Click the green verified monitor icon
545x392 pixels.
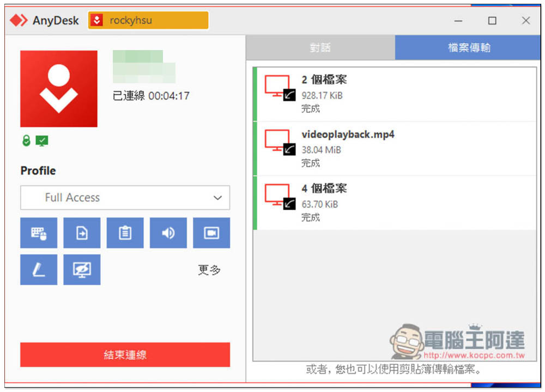[42, 140]
